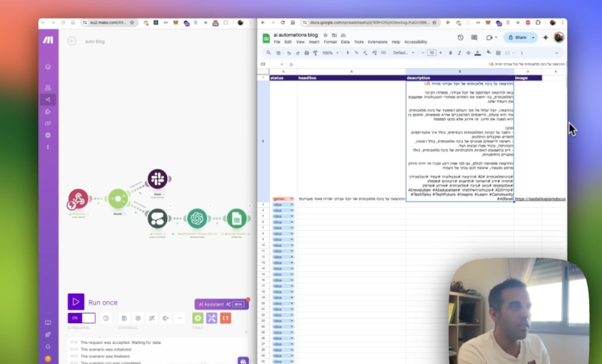Screen dimensions: 602x364
Task: Click the Share button in Sheets
Action: [517, 38]
